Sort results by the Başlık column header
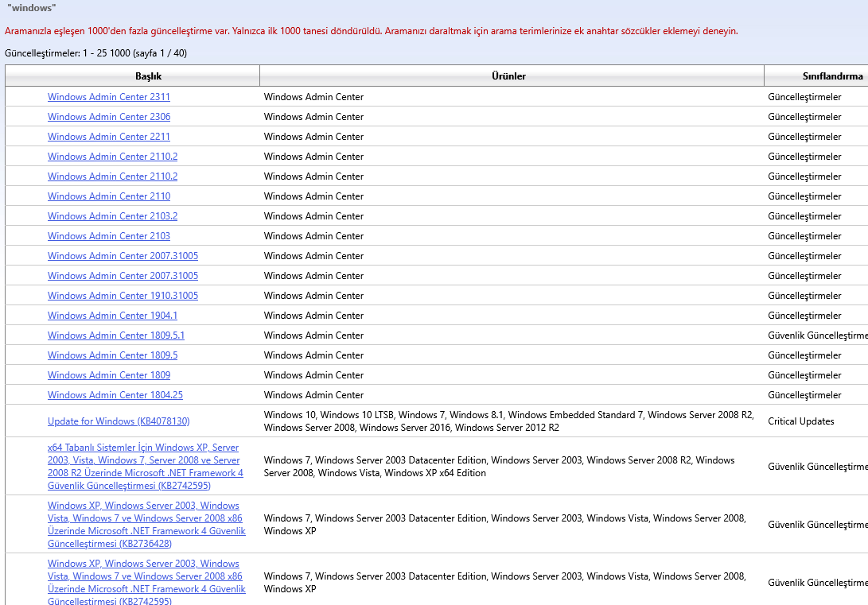The width and height of the screenshot is (868, 605). 148,76
